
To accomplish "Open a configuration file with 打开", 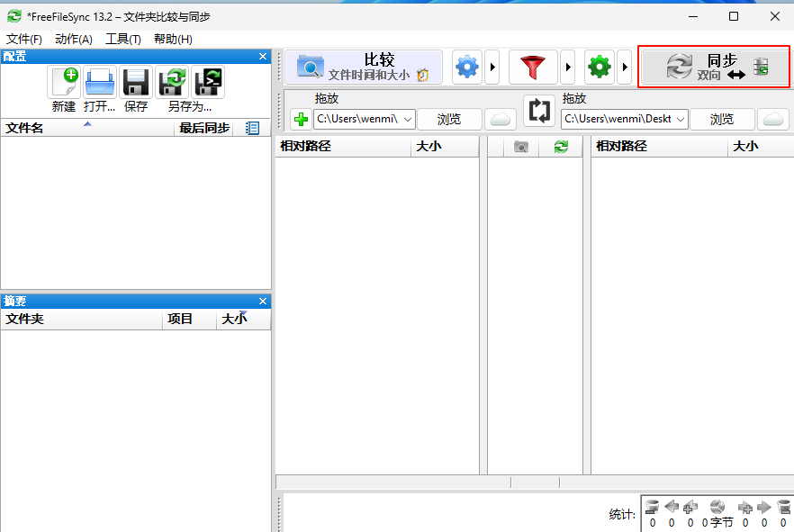I will click(x=100, y=82).
